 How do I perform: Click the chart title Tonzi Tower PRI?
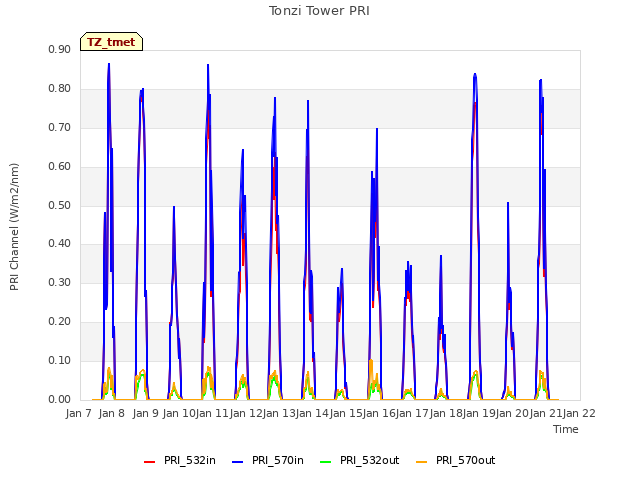click(x=319, y=11)
